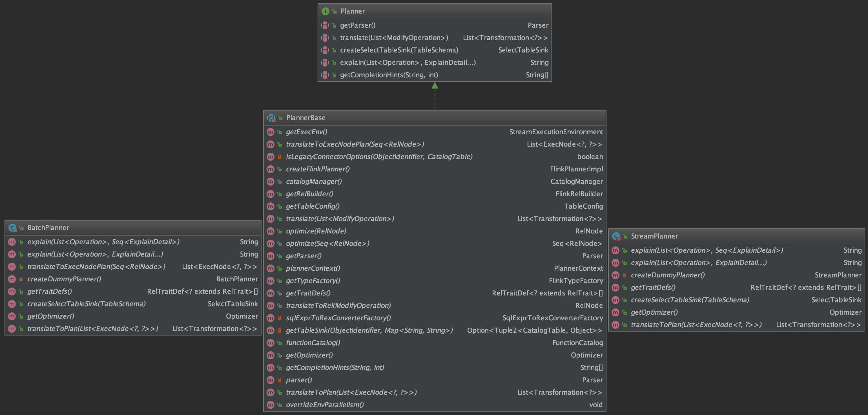Image resolution: width=868 pixels, height=415 pixels.
Task: Select PlannerBase createFlinkPlanner() row
Action: click(x=435, y=169)
